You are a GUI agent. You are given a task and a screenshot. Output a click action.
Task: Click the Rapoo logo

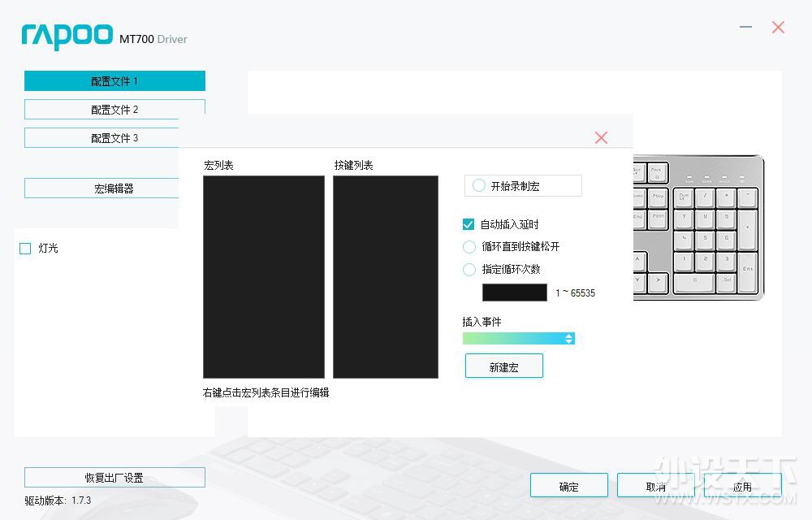pos(67,37)
